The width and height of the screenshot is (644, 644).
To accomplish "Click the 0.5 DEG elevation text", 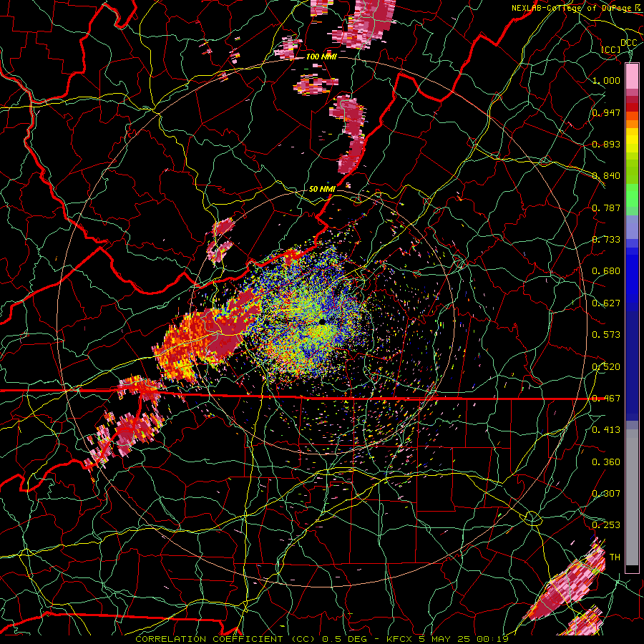I will (345, 639).
